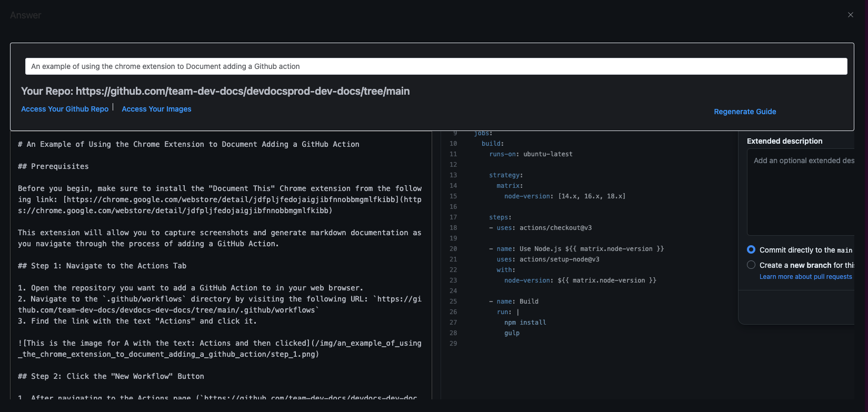Focus the extended description text box

(800, 192)
